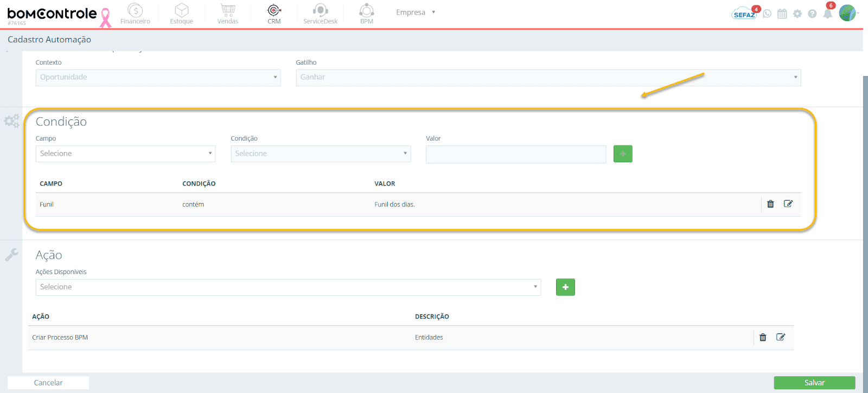Open the notifications bell
The image size is (868, 393).
pos(828,13)
